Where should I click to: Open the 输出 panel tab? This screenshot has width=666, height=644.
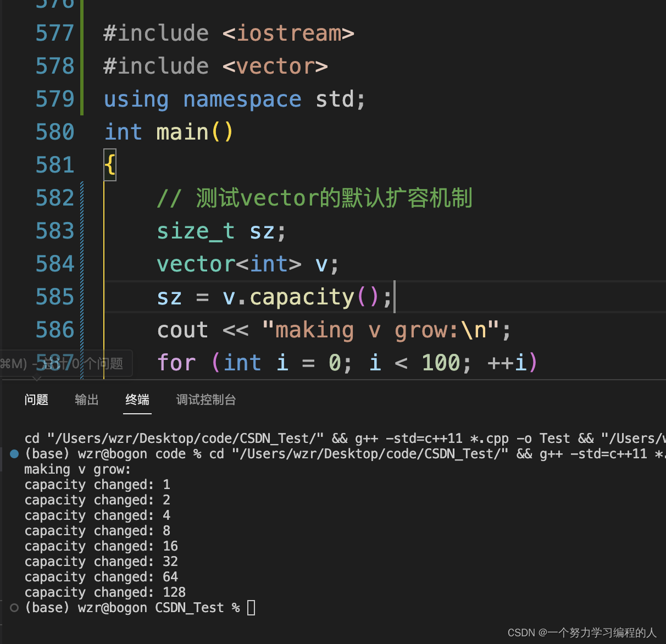[x=87, y=400]
